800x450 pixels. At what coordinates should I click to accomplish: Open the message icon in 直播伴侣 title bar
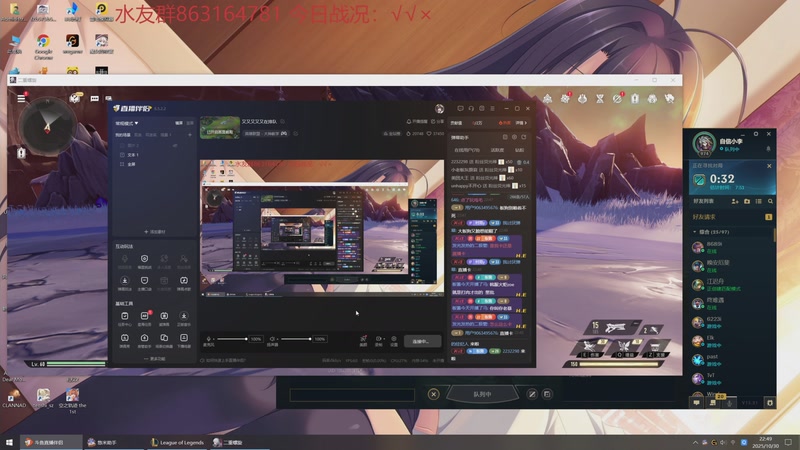pyautogui.click(x=460, y=108)
